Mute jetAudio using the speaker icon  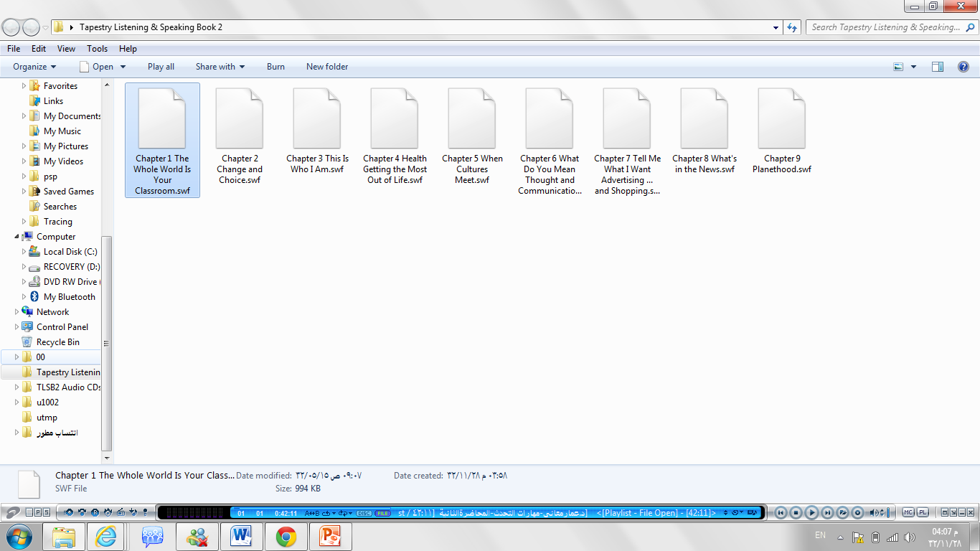pyautogui.click(x=874, y=512)
